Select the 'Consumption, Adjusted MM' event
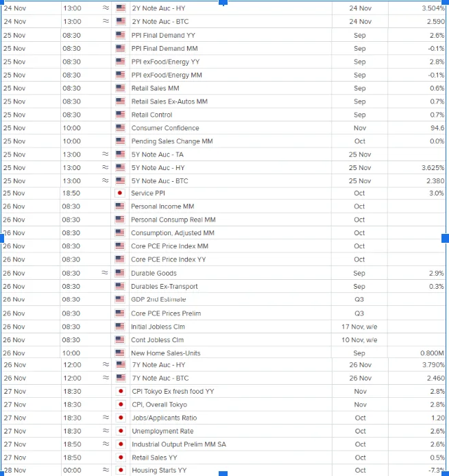Image resolution: width=449 pixels, height=476 pixels. point(173,233)
